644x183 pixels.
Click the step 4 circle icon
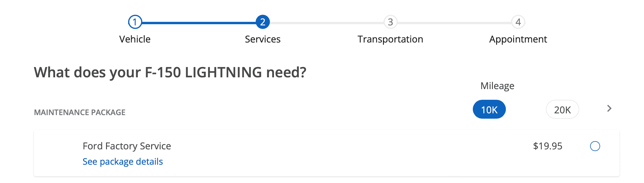518,22
